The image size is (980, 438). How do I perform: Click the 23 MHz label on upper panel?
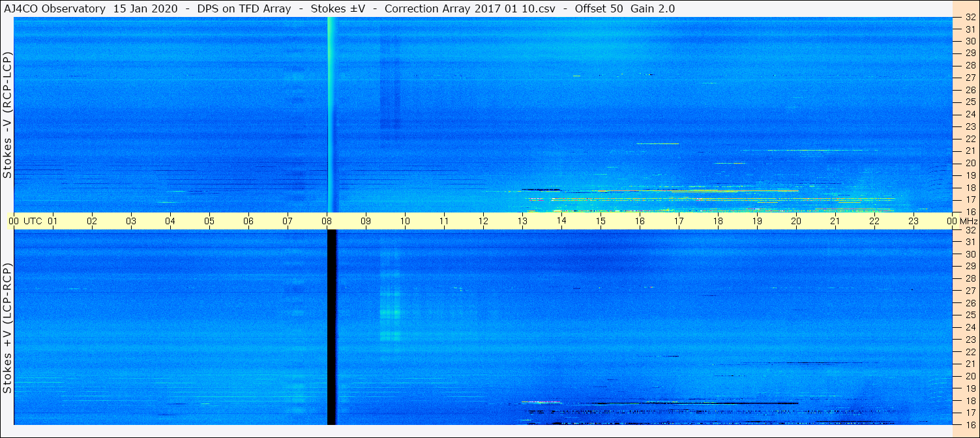point(970,126)
